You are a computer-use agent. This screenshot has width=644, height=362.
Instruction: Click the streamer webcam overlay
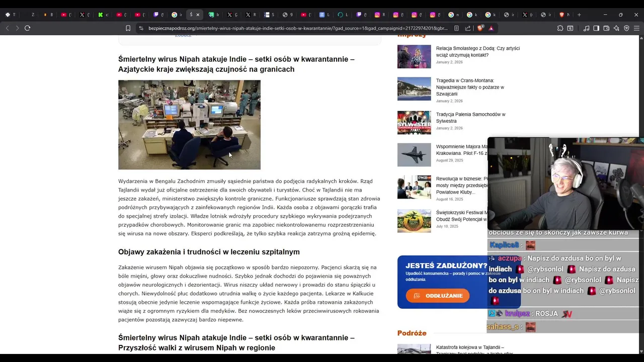pyautogui.click(x=566, y=184)
